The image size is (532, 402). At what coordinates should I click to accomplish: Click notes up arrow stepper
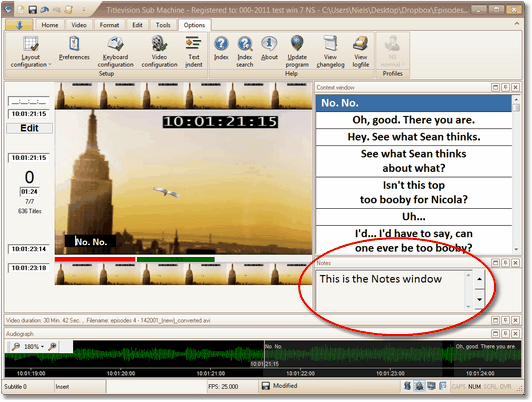point(479,279)
